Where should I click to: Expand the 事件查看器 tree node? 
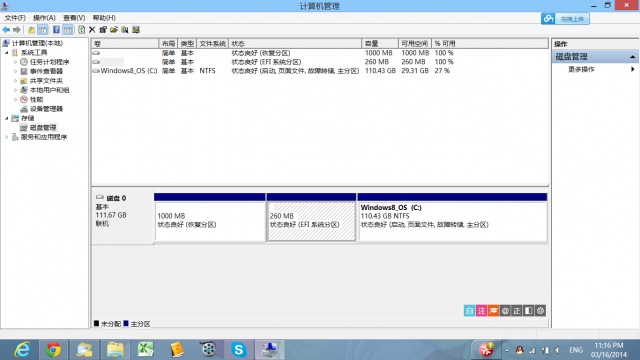(16, 71)
